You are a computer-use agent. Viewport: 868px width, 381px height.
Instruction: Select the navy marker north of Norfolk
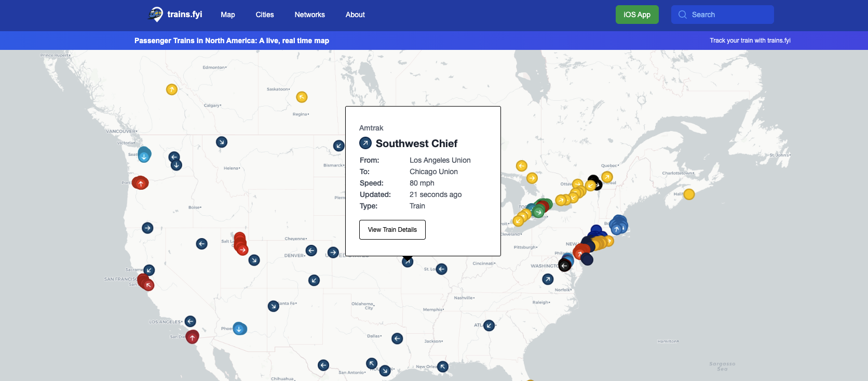click(x=548, y=279)
